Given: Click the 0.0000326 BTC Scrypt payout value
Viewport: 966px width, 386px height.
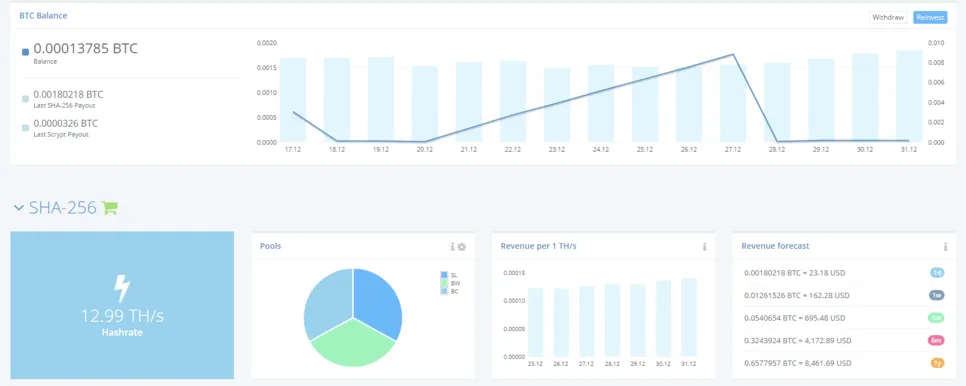Looking at the screenshot, I should point(65,123).
